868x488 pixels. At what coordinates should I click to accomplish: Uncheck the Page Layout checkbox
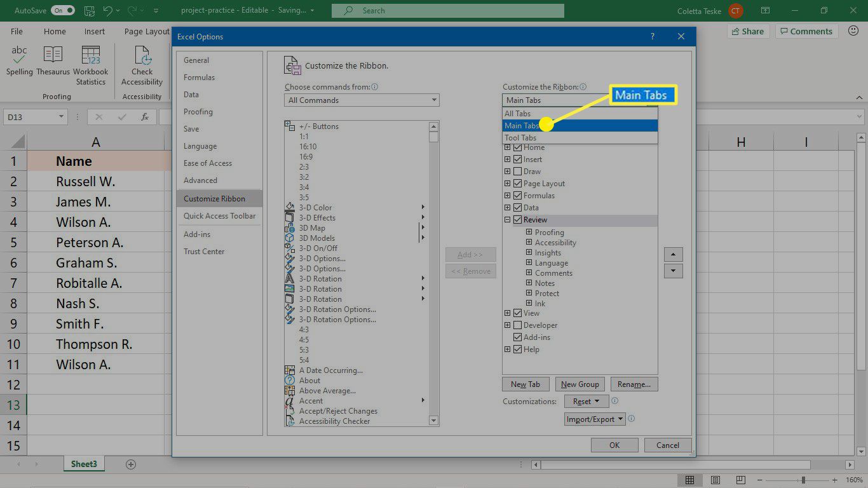[517, 184]
